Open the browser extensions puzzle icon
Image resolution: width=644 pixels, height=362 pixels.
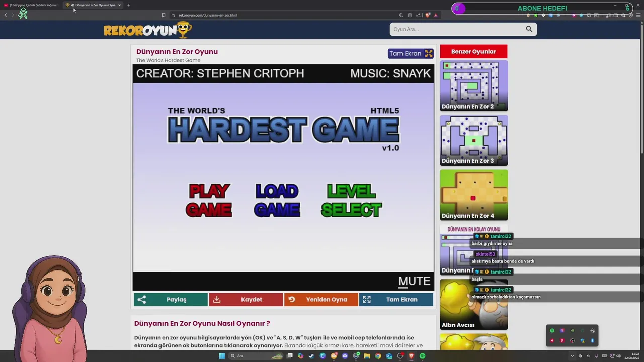pos(589,15)
